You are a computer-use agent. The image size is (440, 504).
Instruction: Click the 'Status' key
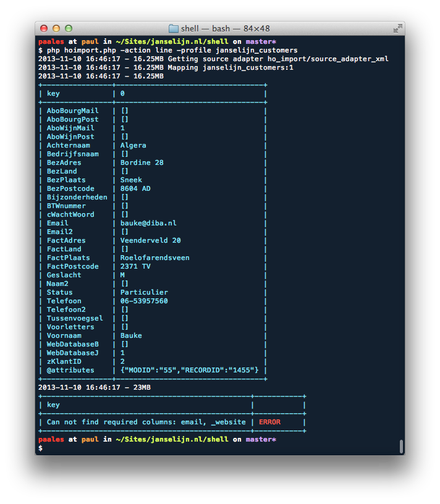coord(60,293)
